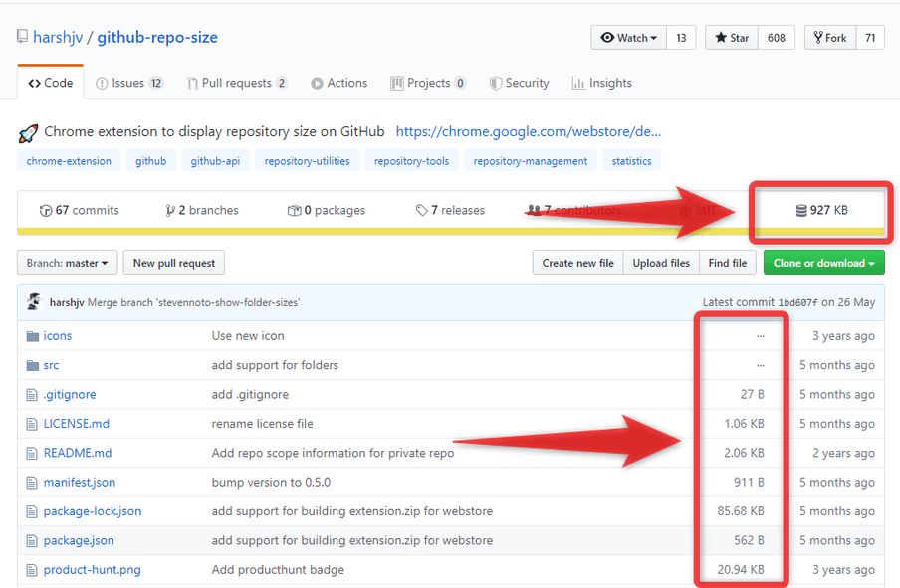
Task: View the 67 commits history
Action: pos(80,211)
